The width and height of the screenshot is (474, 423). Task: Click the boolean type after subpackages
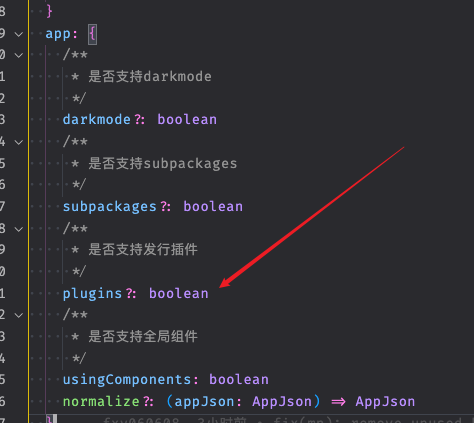pyautogui.click(x=213, y=207)
